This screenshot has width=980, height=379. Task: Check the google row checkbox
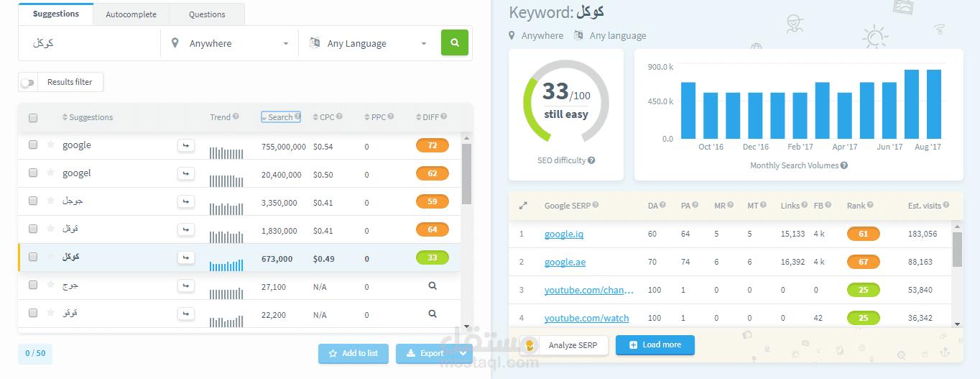coord(33,145)
